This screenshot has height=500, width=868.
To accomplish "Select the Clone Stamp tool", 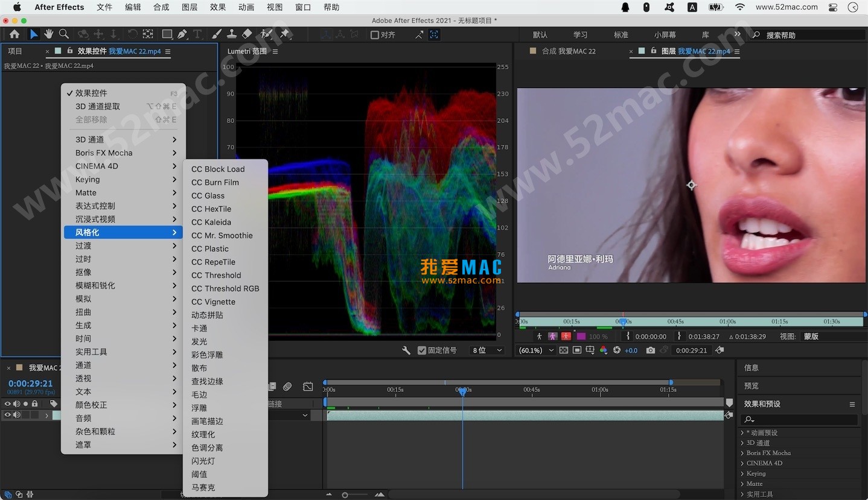I will [232, 34].
